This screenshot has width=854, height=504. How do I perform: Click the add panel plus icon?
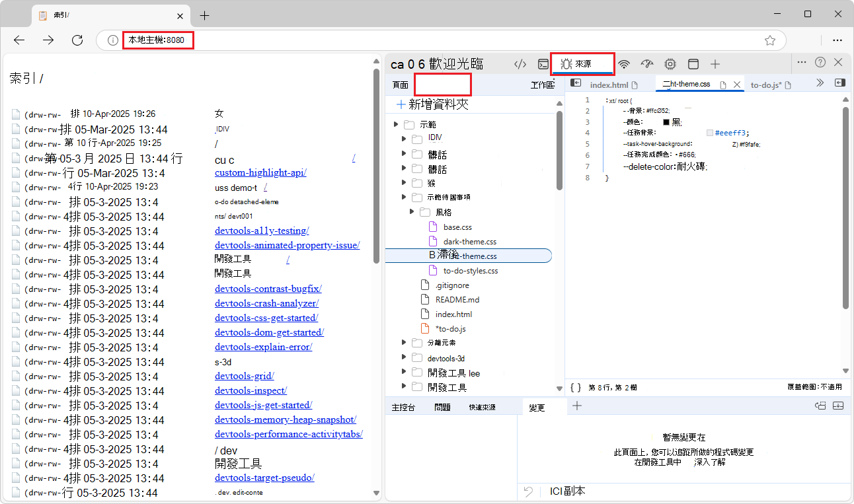pos(715,63)
